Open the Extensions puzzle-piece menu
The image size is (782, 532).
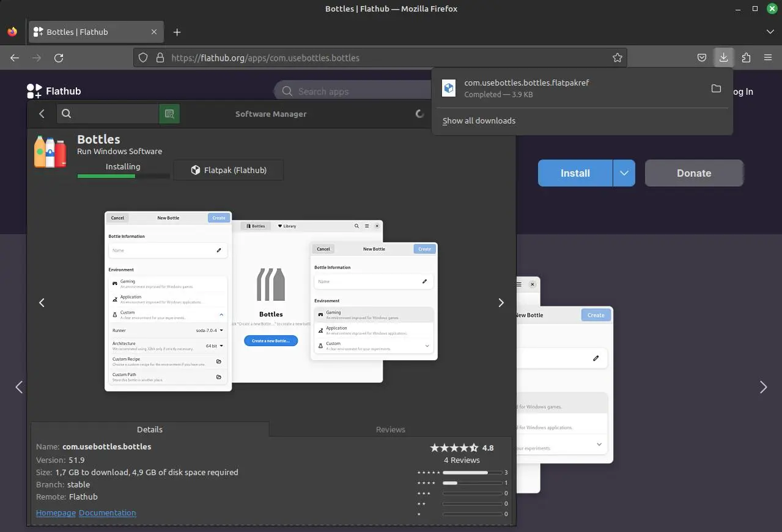(746, 57)
